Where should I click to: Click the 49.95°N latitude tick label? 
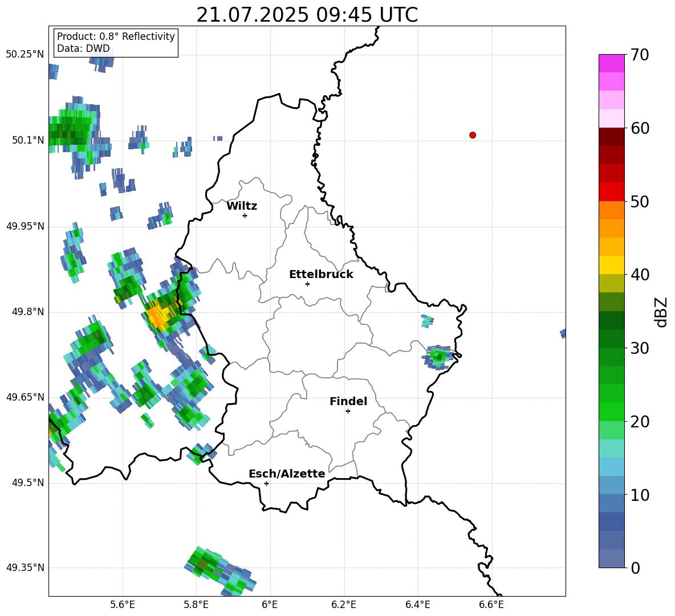click(x=25, y=226)
